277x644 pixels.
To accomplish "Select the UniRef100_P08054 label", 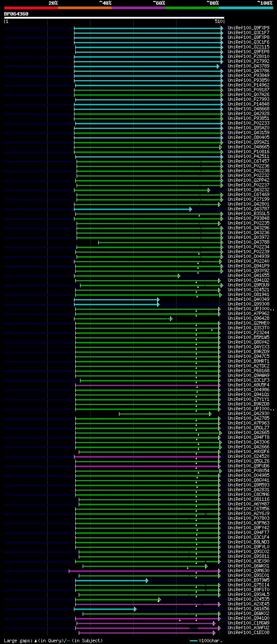I will tap(248, 471).
